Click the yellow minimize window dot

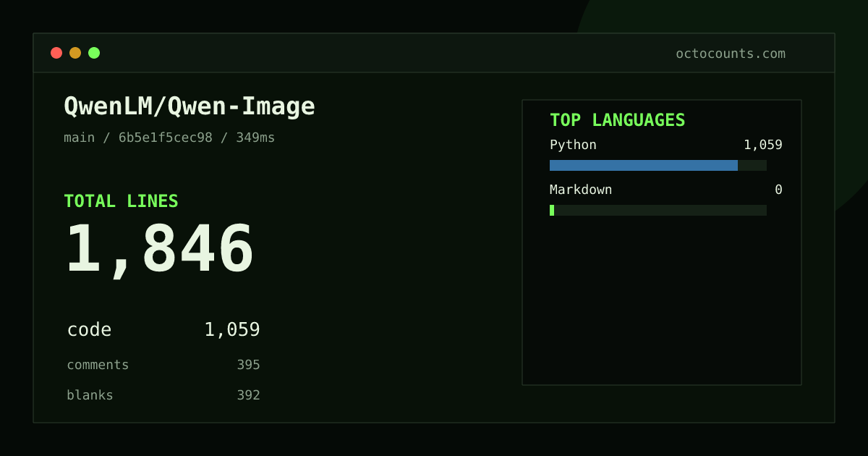[75, 53]
